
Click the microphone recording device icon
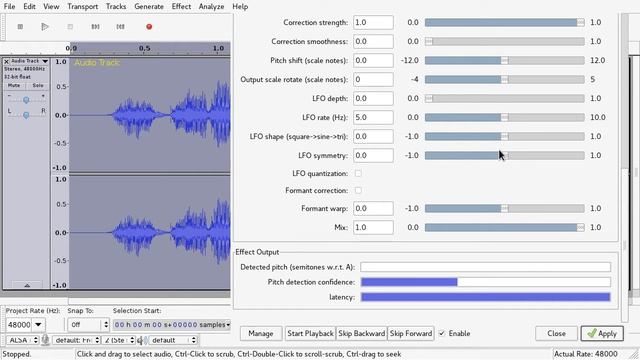[x=46, y=340]
